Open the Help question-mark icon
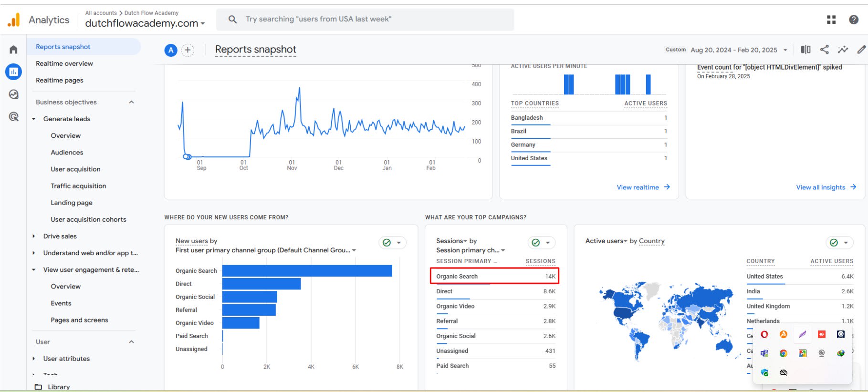This screenshot has height=392, width=868. tap(854, 20)
